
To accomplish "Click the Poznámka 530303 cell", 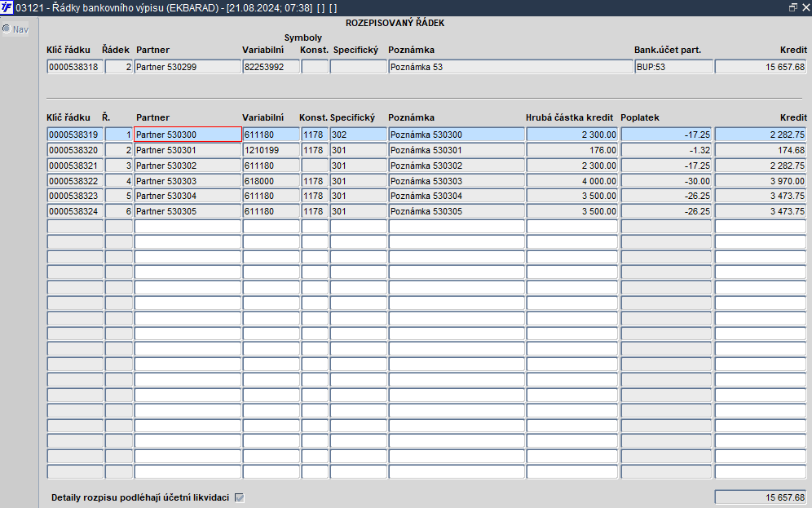I will coord(457,181).
